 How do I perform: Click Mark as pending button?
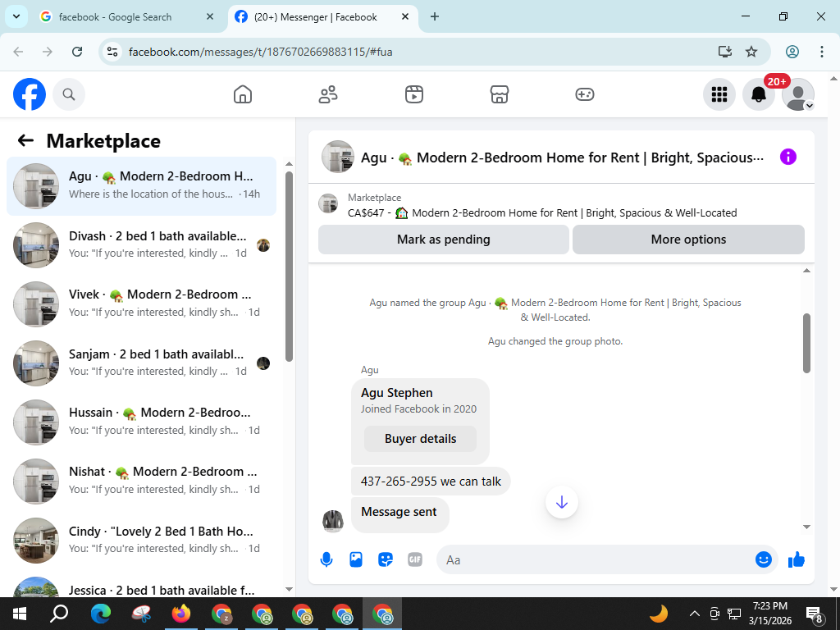(444, 240)
